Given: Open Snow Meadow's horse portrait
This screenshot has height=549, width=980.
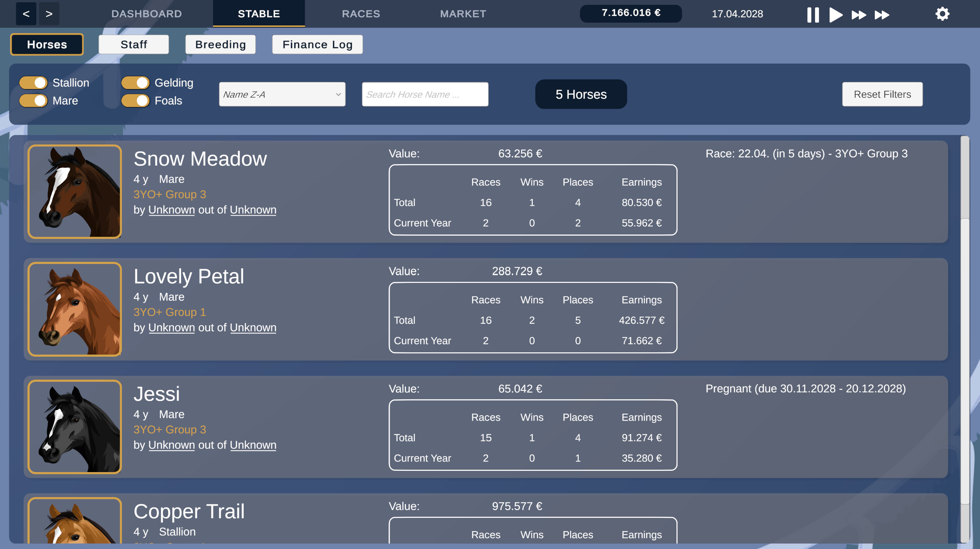Looking at the screenshot, I should (x=74, y=192).
